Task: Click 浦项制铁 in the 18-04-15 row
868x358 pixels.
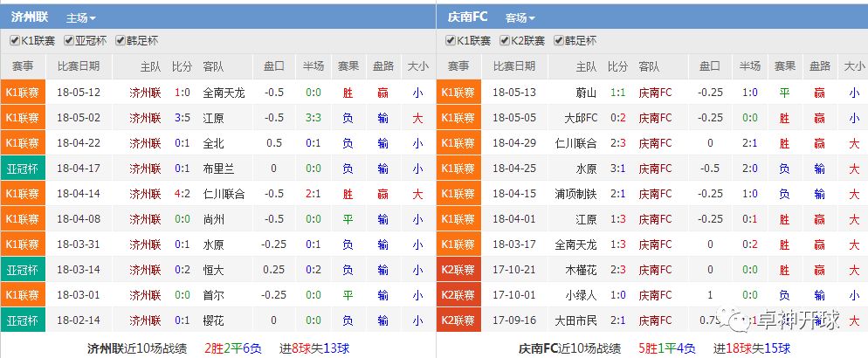Action: (x=576, y=194)
